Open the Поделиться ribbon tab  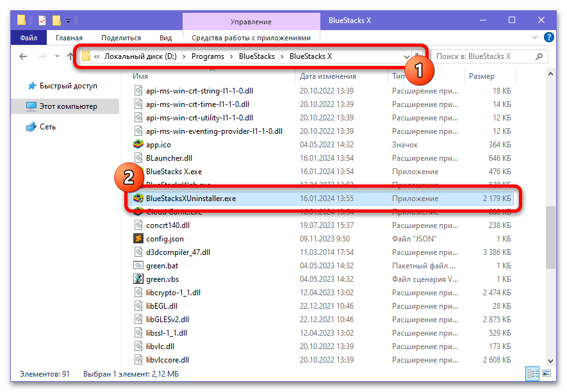click(x=121, y=38)
